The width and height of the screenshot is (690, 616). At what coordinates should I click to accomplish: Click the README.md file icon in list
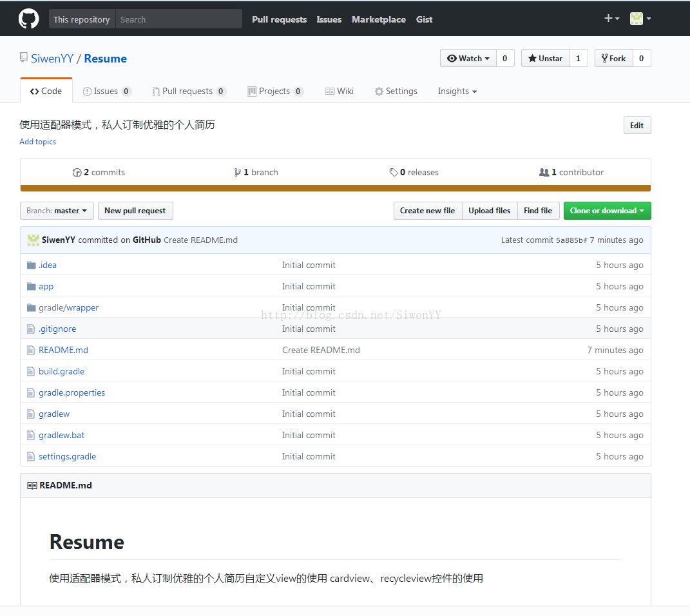point(31,351)
